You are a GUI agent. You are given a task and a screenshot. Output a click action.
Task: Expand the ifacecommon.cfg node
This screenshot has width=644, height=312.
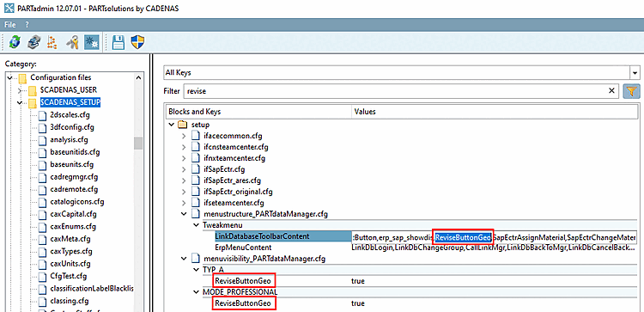pyautogui.click(x=184, y=136)
